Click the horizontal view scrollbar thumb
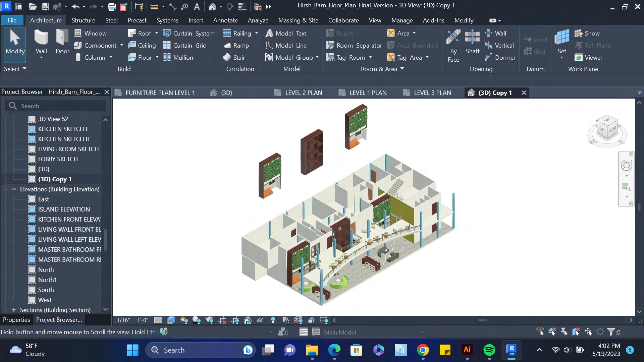 click(x=482, y=320)
